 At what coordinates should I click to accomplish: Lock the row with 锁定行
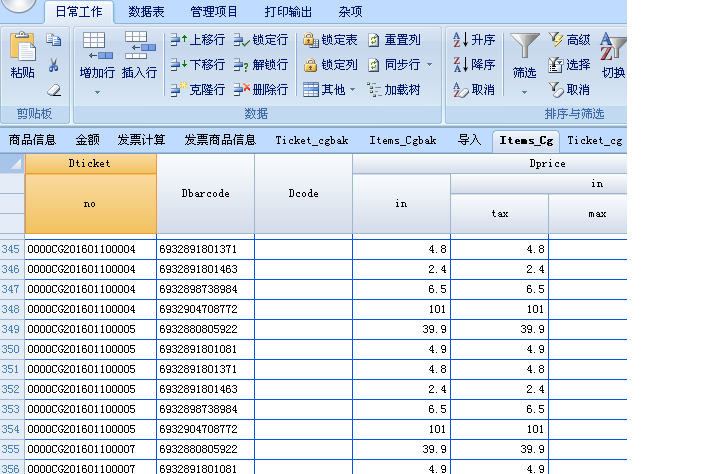(261, 40)
